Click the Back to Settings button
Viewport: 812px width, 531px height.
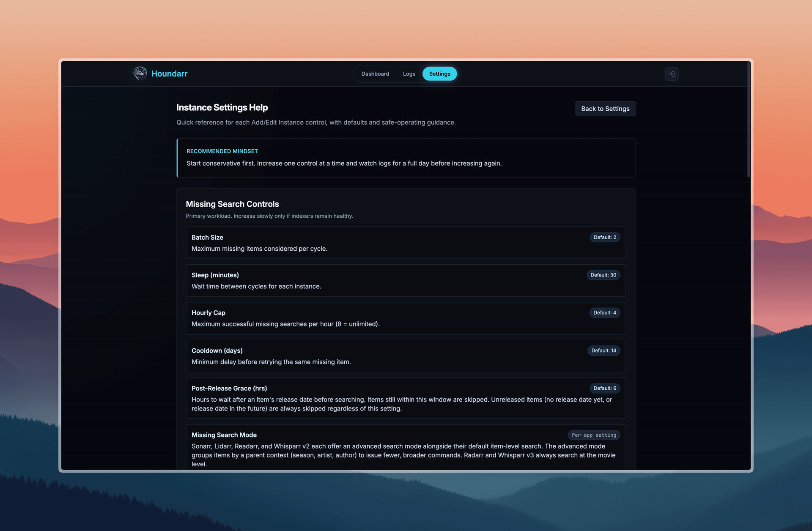click(x=605, y=109)
